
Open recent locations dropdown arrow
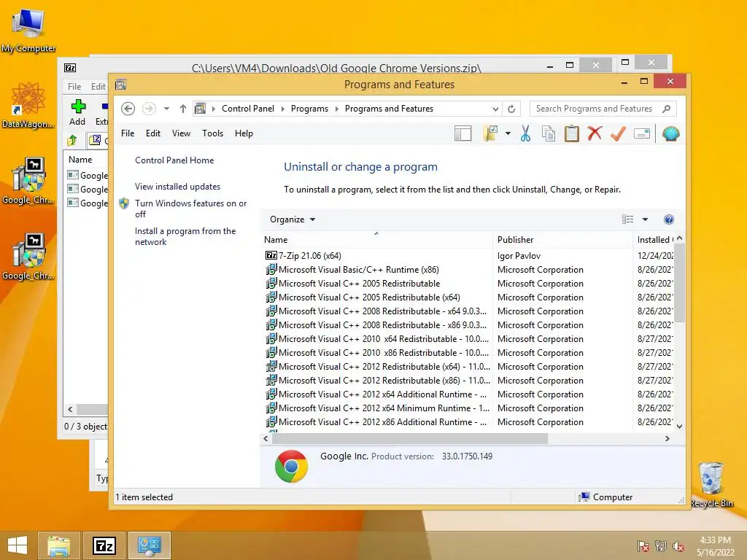(166, 109)
